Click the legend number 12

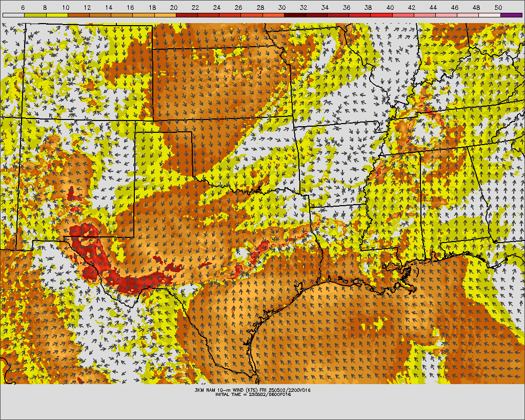[x=87, y=7]
